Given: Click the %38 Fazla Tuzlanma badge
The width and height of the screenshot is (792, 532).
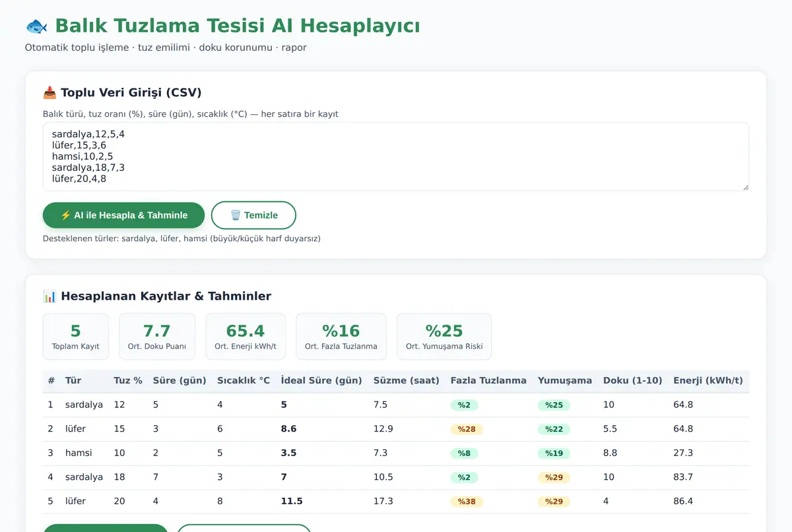Looking at the screenshot, I should coord(467,501).
